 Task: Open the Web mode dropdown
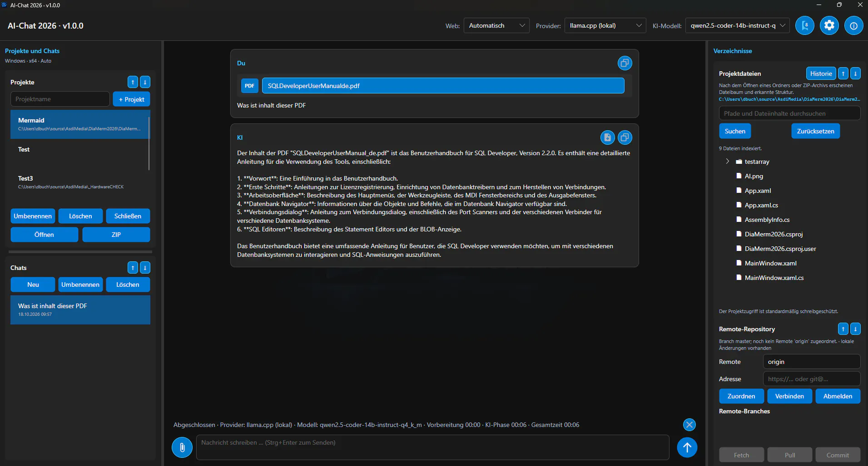(496, 26)
